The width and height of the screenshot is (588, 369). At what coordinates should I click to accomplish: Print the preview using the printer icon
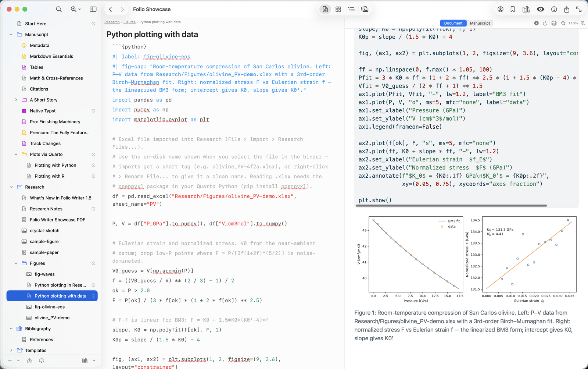554,23
